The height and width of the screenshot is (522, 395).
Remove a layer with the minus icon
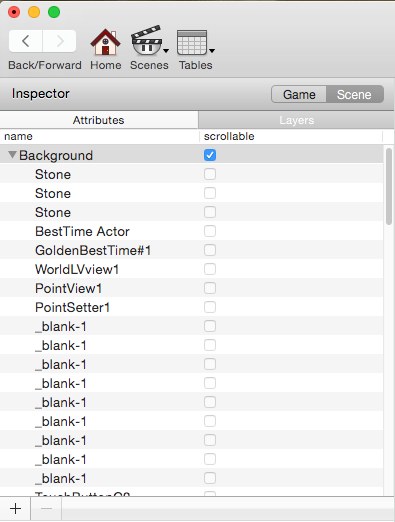[x=46, y=509]
